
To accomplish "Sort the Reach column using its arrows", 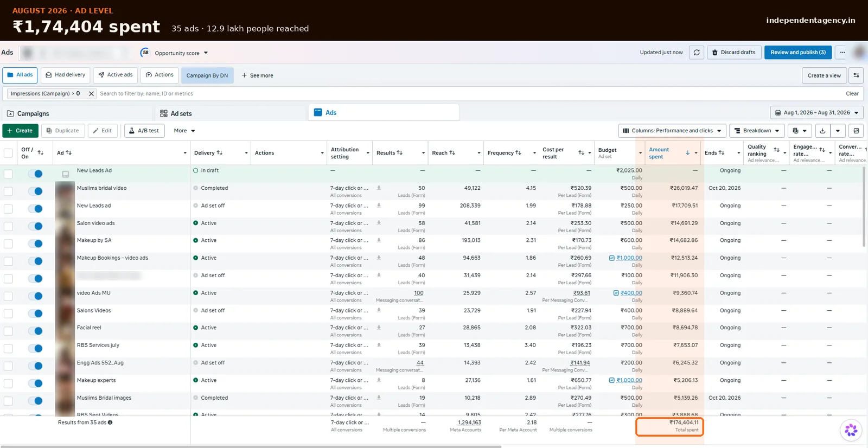I will [452, 153].
